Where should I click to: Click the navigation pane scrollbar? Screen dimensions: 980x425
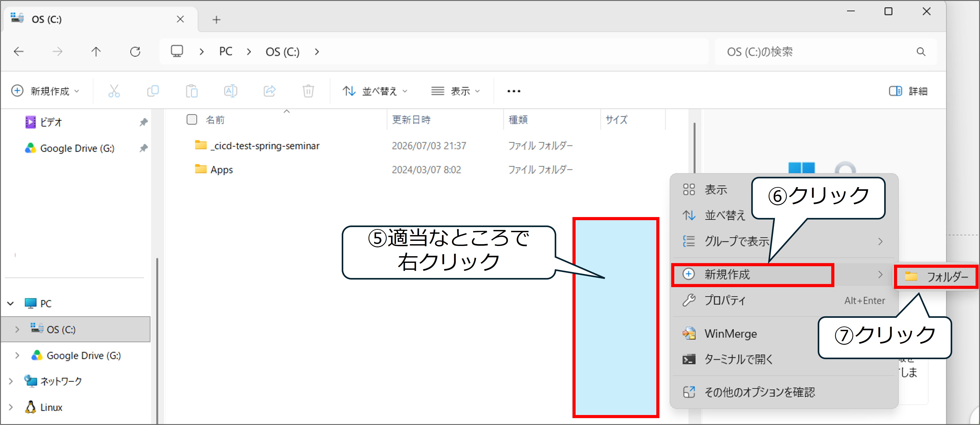click(x=157, y=340)
